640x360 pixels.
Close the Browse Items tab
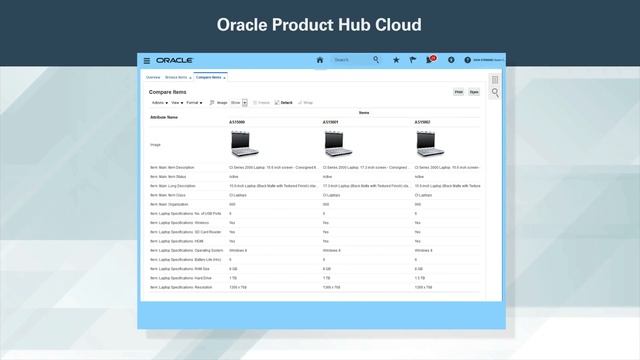pyautogui.click(x=190, y=78)
